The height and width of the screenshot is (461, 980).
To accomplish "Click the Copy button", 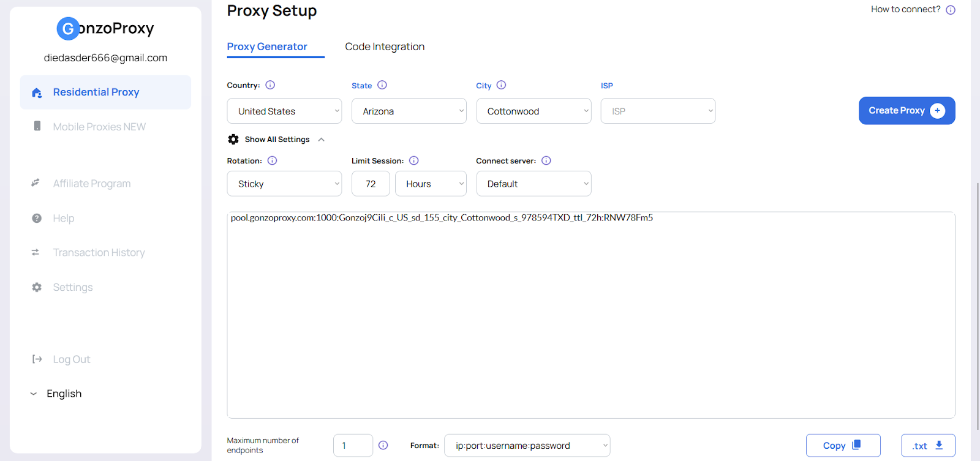I will 843,445.
